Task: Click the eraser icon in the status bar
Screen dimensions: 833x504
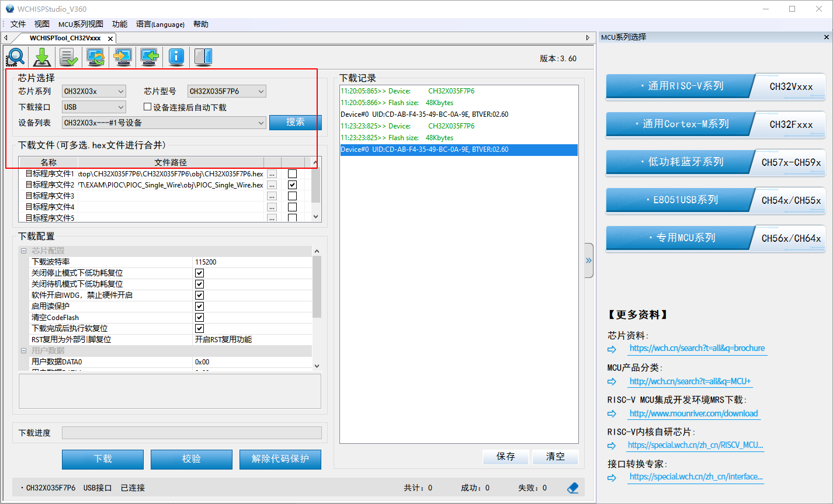Action: pos(572,488)
